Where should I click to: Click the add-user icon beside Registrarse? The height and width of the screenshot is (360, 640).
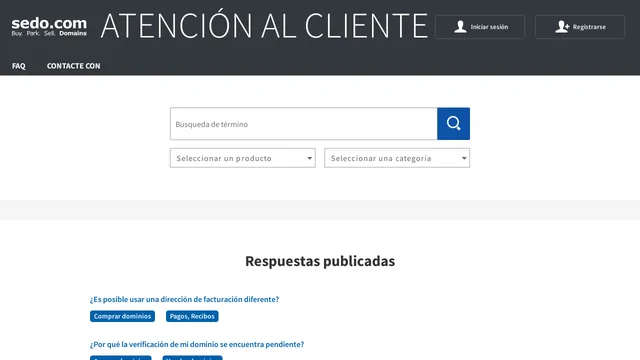[562, 27]
